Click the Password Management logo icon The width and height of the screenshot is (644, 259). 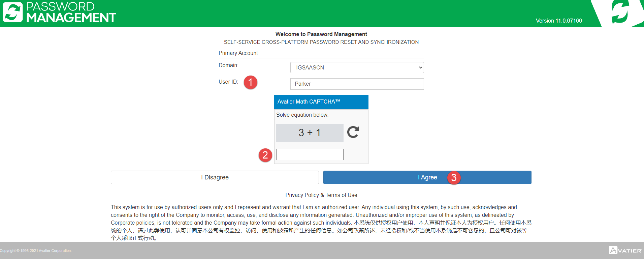(x=13, y=12)
